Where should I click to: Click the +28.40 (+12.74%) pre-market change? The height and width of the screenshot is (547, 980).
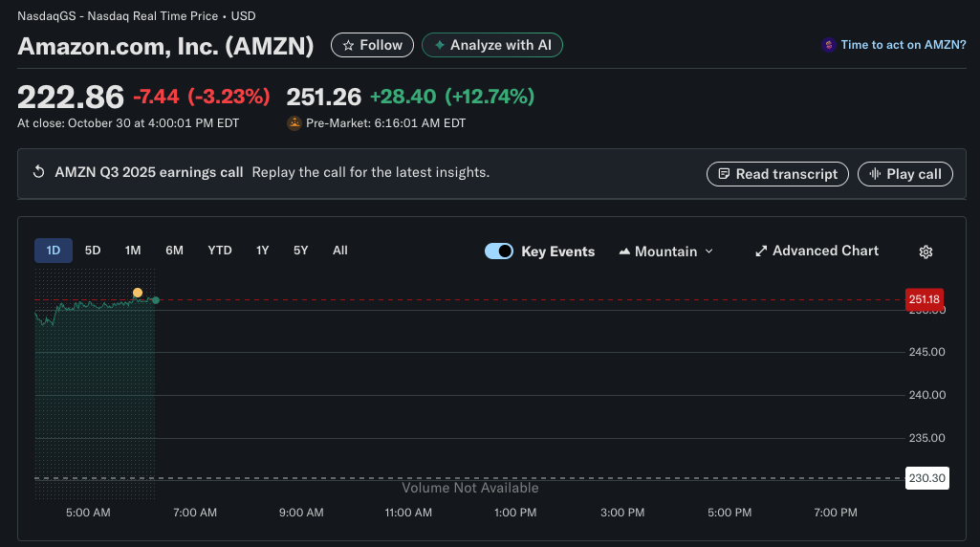point(452,97)
